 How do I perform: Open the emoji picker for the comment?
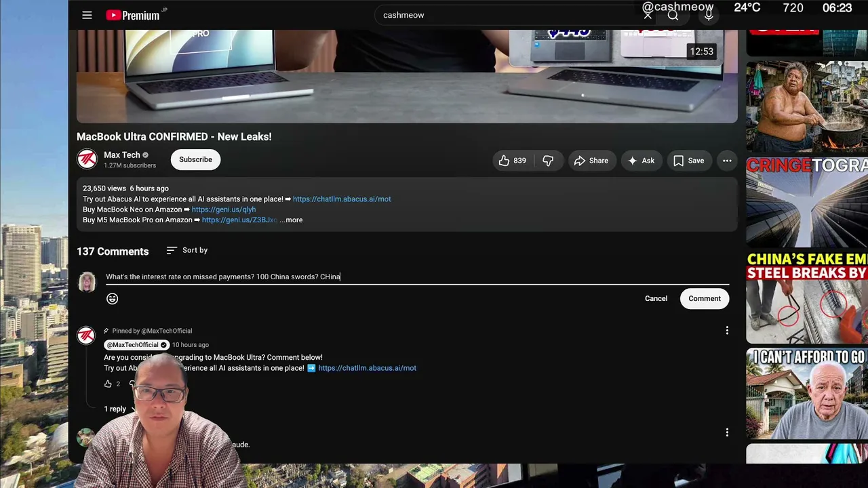coord(113,298)
